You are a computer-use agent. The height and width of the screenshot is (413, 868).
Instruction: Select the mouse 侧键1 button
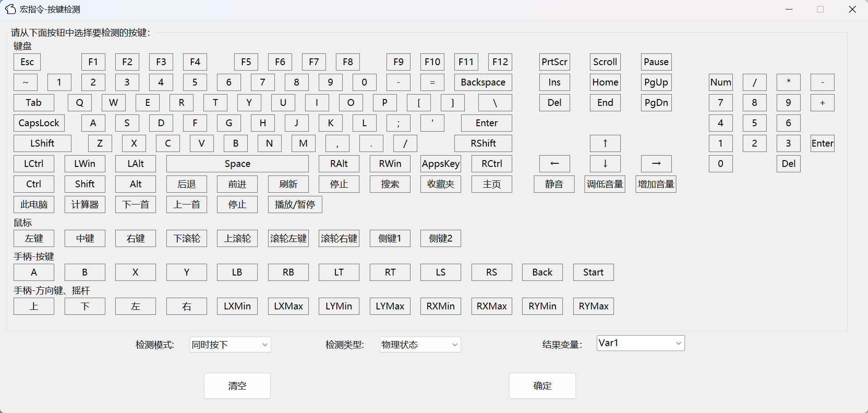coord(390,238)
